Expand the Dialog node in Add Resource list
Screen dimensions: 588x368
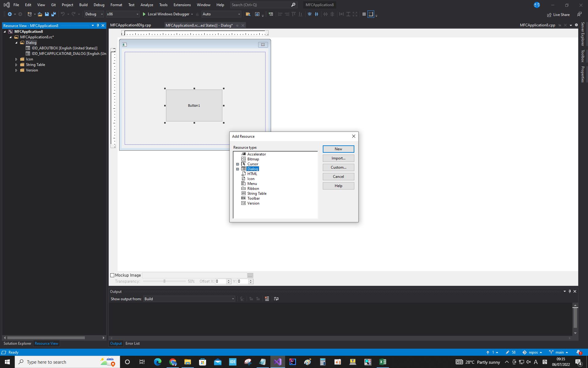(x=237, y=169)
